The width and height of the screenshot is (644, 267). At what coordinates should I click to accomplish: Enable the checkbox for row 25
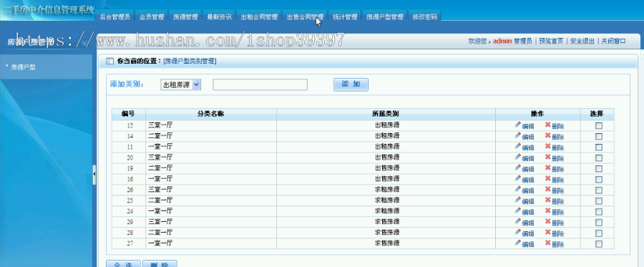point(598,201)
